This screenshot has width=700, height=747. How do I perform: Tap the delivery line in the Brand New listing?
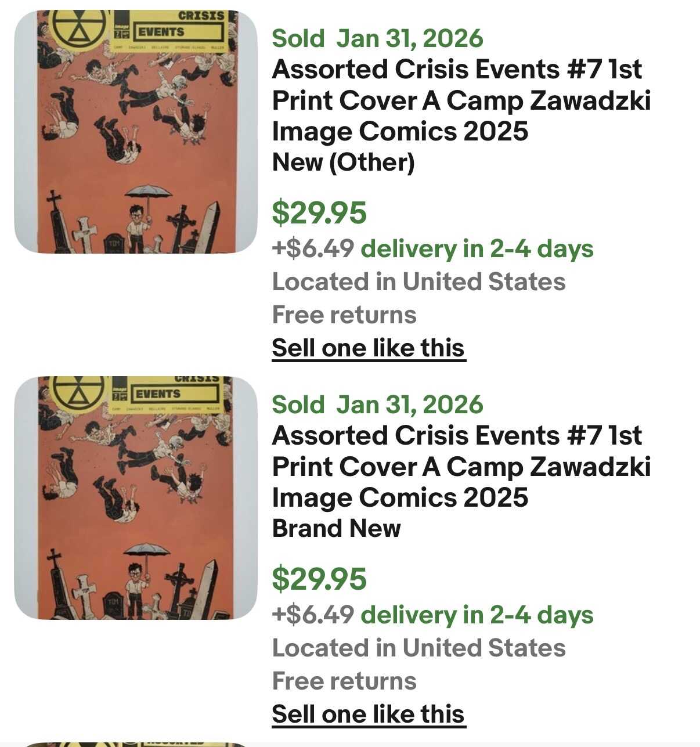click(x=432, y=615)
